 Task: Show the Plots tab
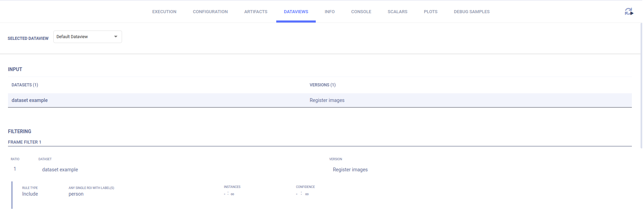[430, 12]
